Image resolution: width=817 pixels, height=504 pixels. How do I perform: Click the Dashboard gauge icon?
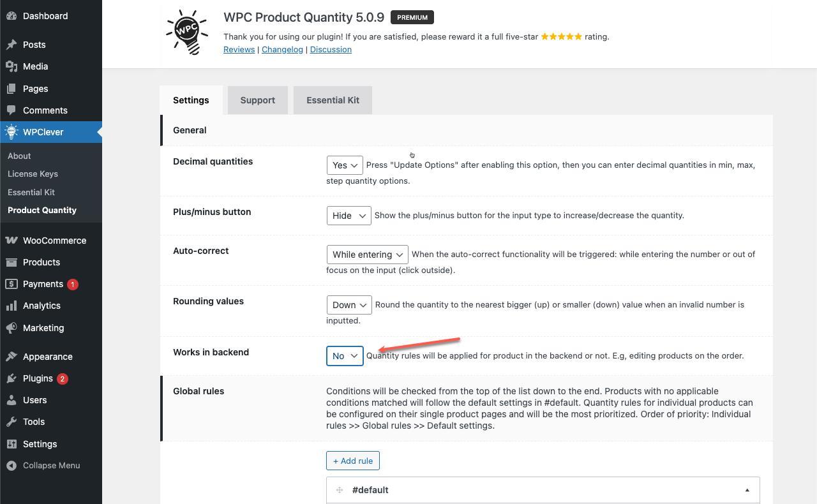(x=11, y=16)
